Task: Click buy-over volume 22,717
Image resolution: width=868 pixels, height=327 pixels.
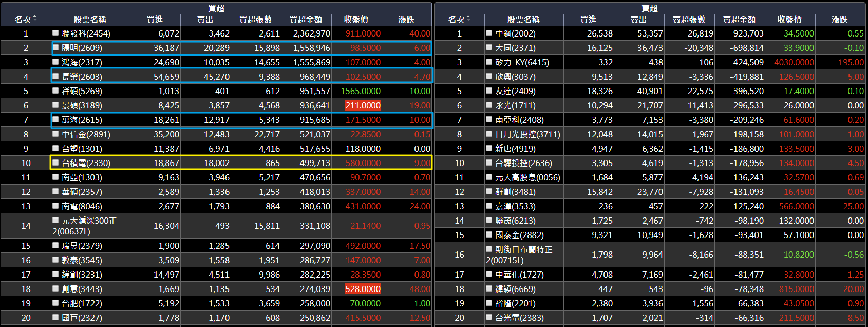Action: click(x=267, y=134)
